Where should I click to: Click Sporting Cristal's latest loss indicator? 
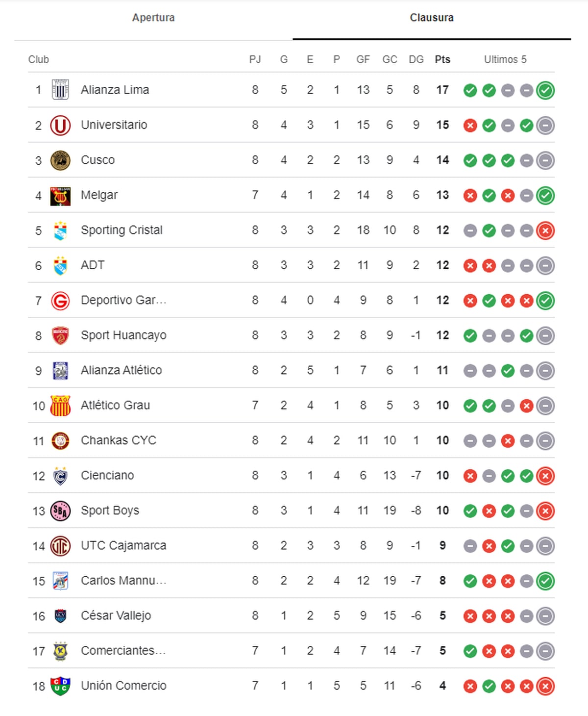point(545,230)
